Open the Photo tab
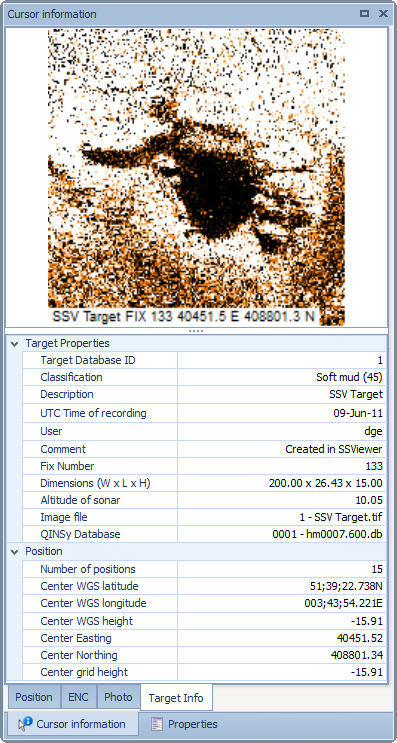Screen dimensions: 397x743 click(118, 697)
